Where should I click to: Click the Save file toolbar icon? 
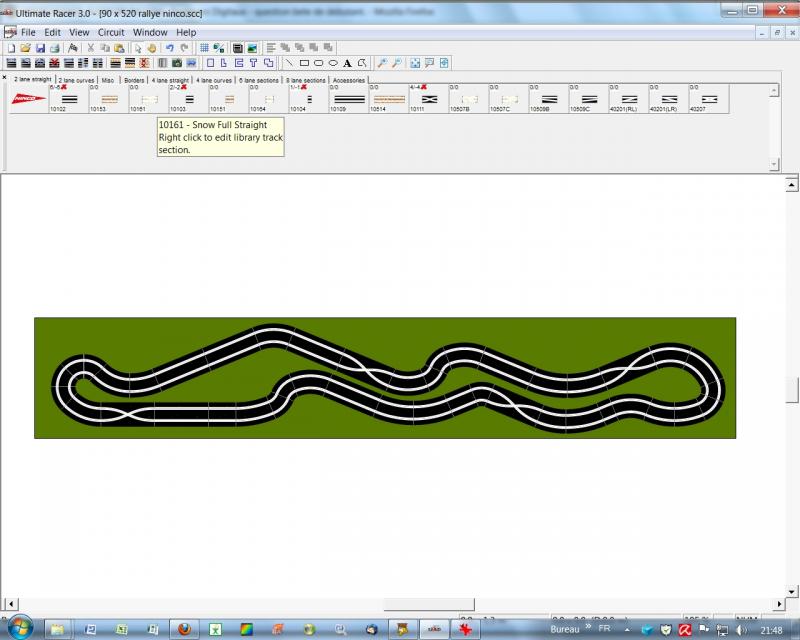coord(40,48)
